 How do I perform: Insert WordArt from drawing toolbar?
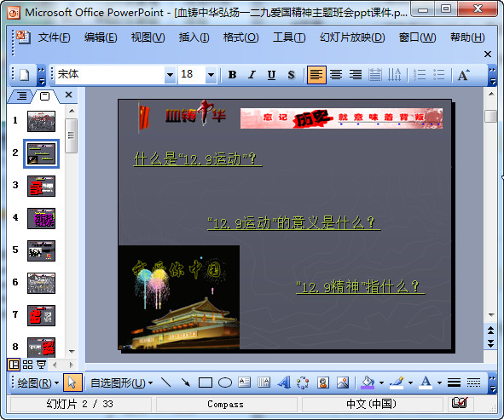click(283, 383)
